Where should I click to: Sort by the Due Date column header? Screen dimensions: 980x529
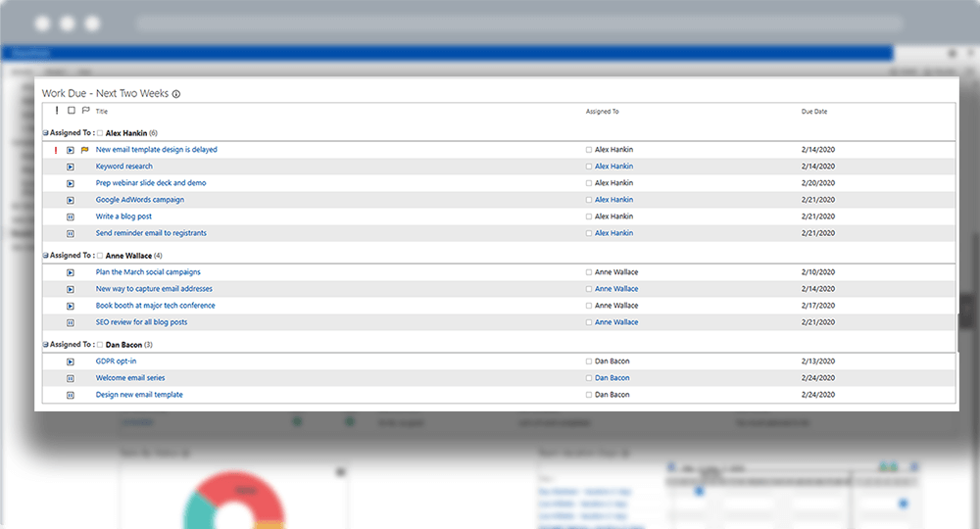(813, 112)
